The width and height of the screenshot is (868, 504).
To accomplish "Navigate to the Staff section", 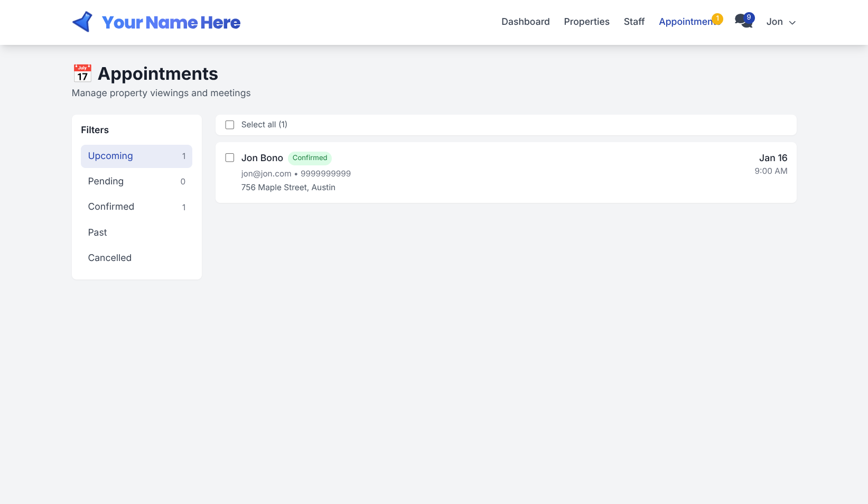I will coord(634,22).
